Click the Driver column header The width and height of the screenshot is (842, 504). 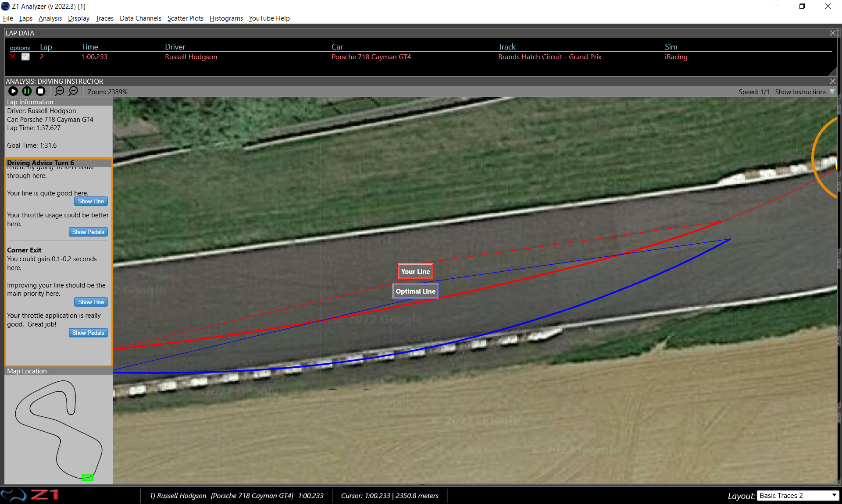[x=175, y=47]
